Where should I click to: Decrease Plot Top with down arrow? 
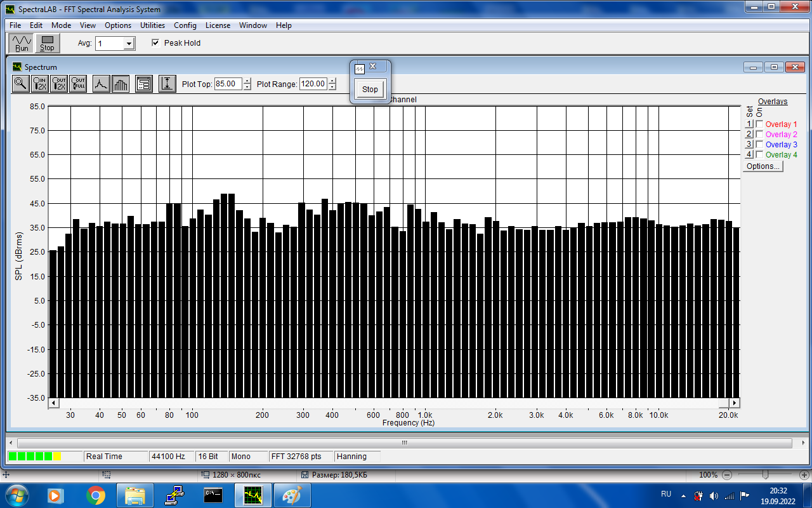[x=247, y=87]
